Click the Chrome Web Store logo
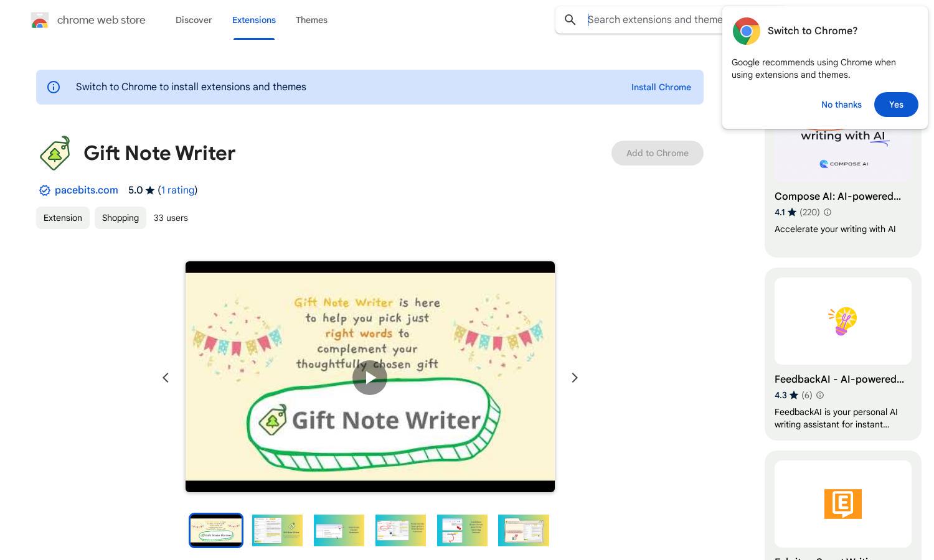The image size is (934, 560). point(40,20)
